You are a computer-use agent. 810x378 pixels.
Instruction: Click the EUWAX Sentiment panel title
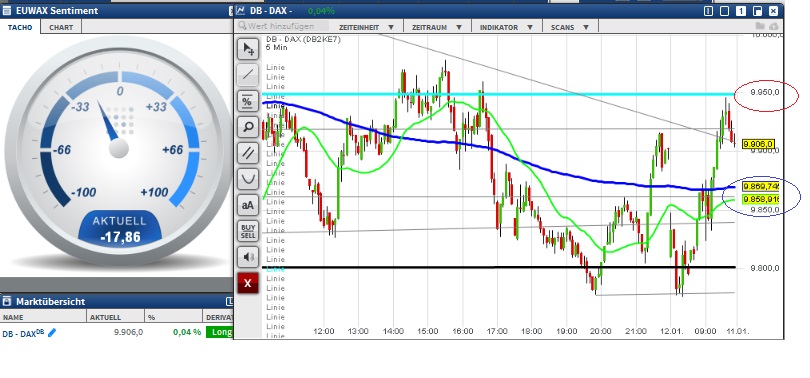[57, 10]
